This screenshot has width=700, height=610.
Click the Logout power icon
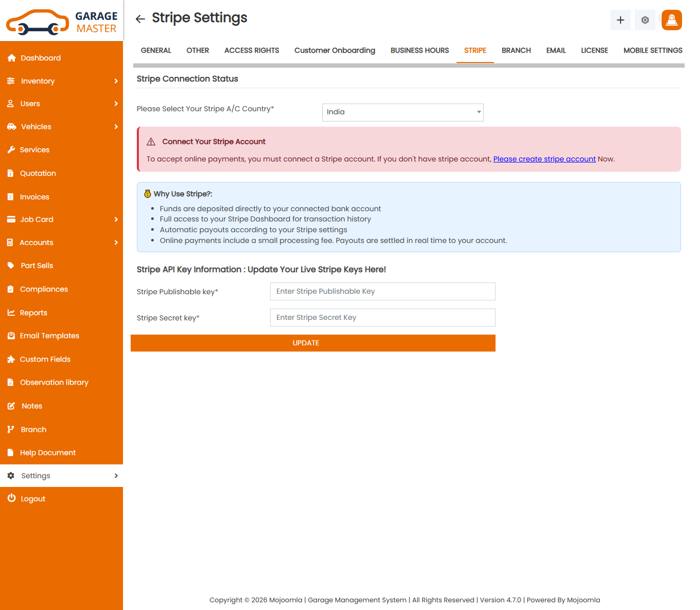tap(11, 498)
